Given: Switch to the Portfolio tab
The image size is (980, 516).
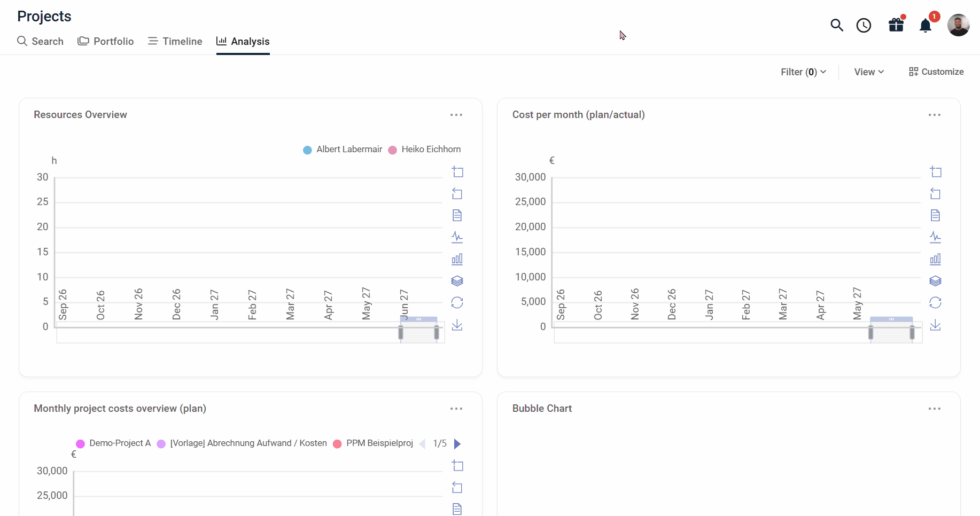Looking at the screenshot, I should coord(106,41).
